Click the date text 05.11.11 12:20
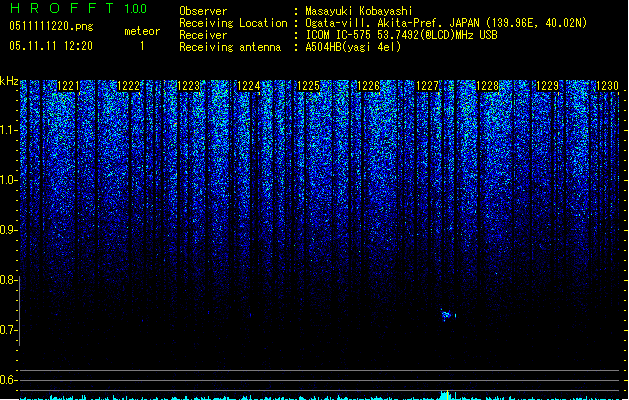This screenshot has width=629, height=400. [51, 46]
